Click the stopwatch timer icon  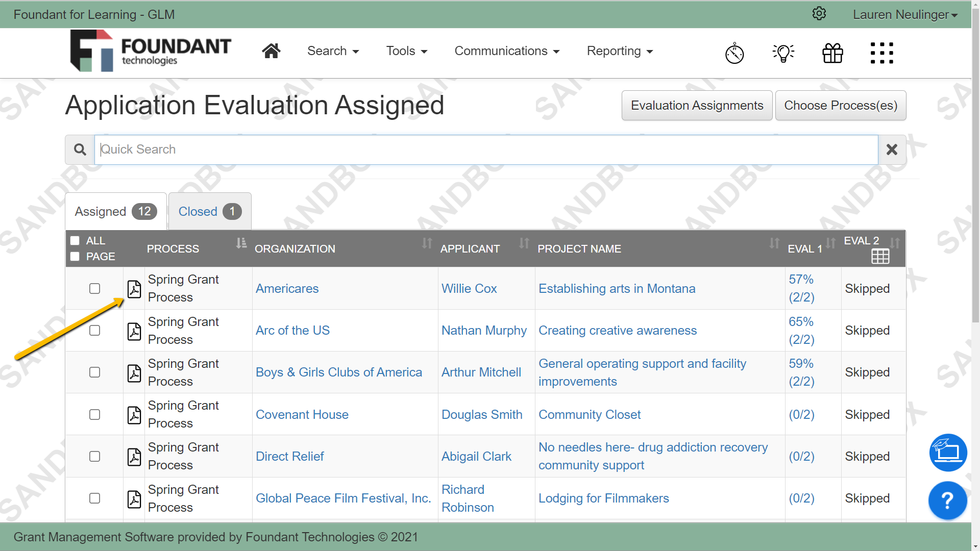(734, 53)
